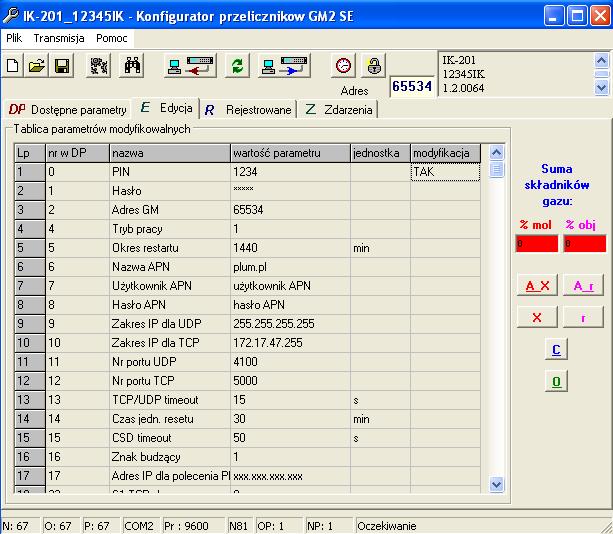Click the red % obj value field
The image size is (613, 534).
tap(585, 244)
